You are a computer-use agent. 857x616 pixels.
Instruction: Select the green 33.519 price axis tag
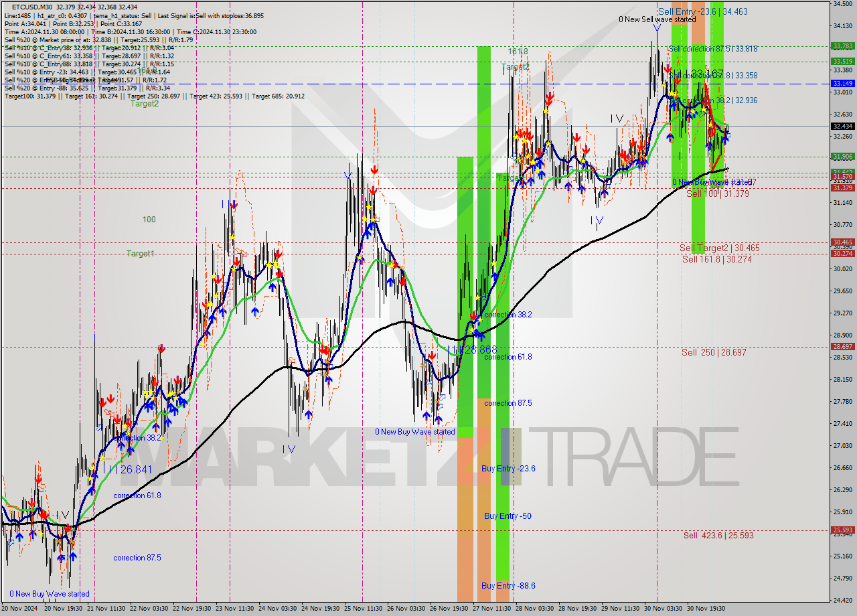tap(842, 61)
